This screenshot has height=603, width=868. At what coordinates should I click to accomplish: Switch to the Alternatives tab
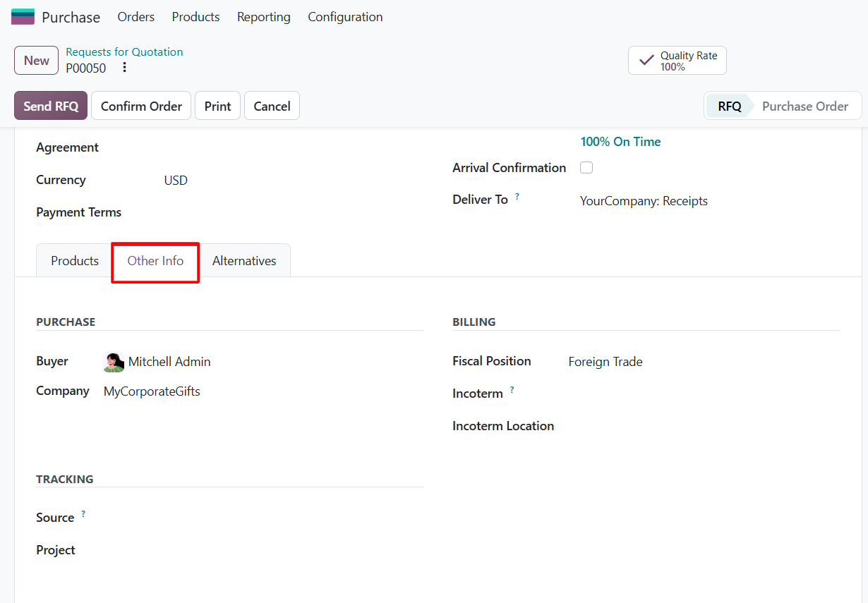tap(244, 261)
